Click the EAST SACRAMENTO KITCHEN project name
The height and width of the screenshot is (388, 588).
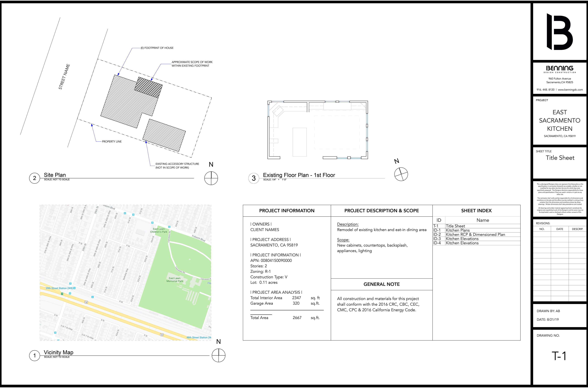point(560,120)
